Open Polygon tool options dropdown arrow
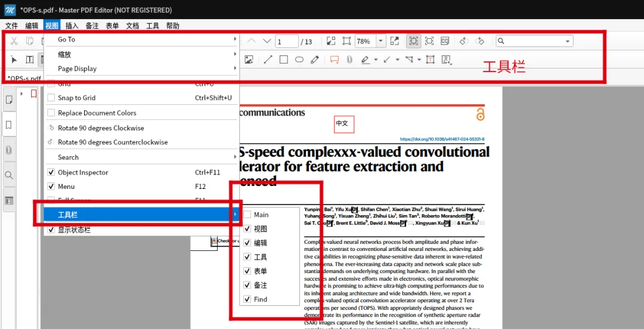Screen dimensions: 644x329 point(419,60)
